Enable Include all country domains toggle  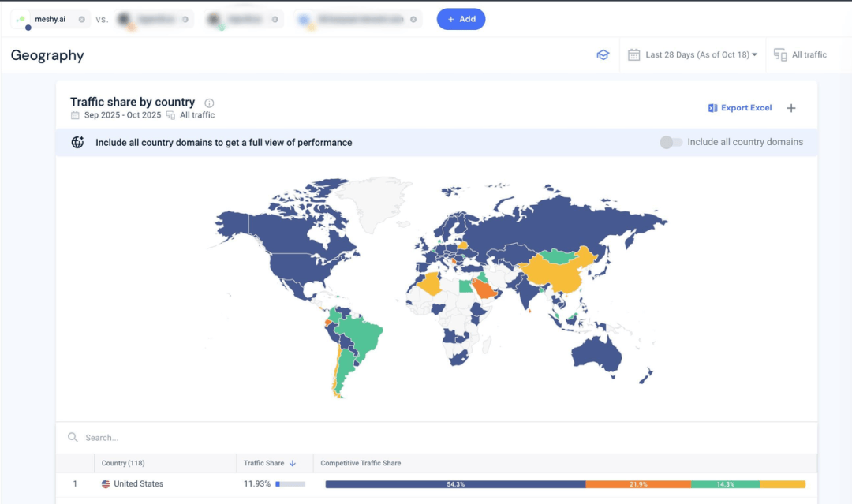pyautogui.click(x=671, y=143)
